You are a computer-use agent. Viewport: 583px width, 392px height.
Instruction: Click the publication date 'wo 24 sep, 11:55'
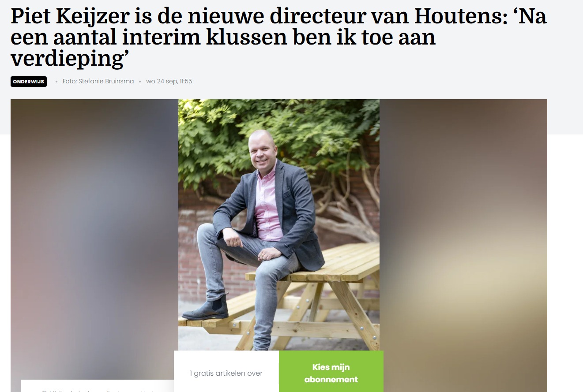tap(169, 82)
